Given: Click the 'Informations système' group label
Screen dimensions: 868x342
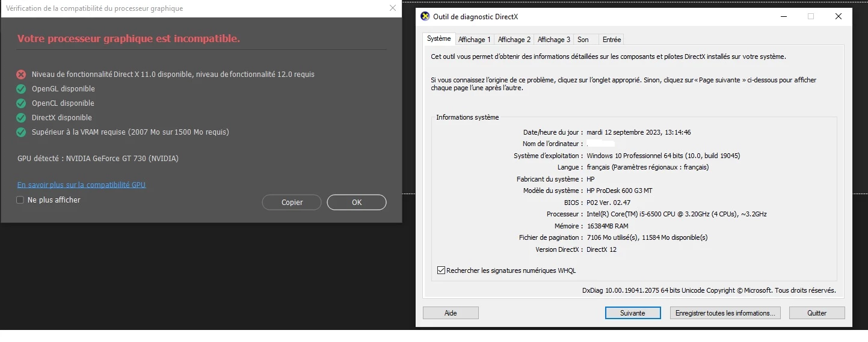Looking at the screenshot, I should click(x=467, y=117).
